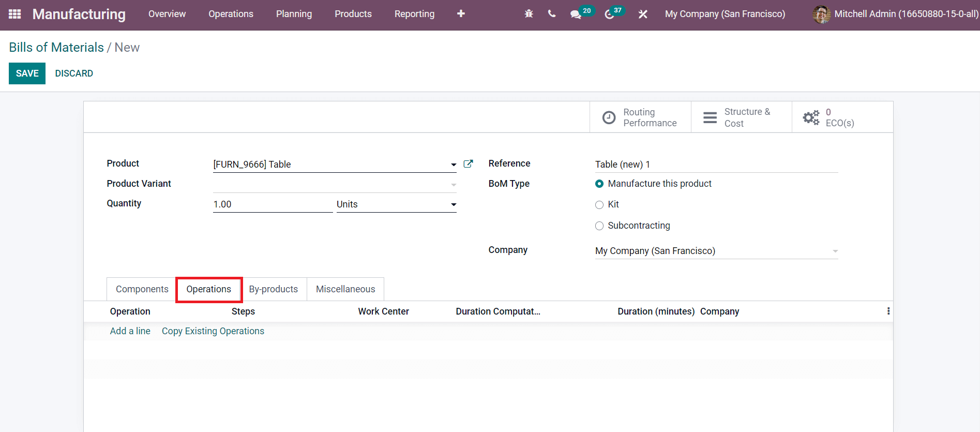
Task: Open external link icon next to Product
Action: coord(468,164)
